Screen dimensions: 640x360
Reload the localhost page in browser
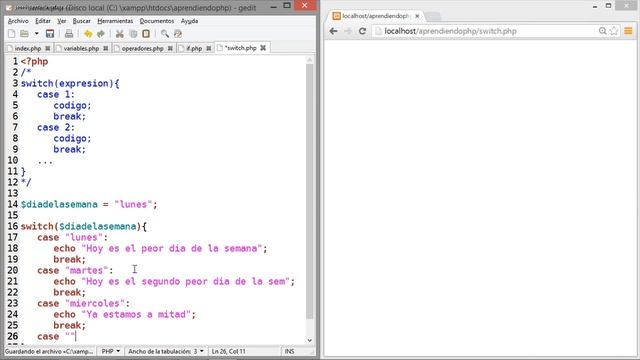pyautogui.click(x=362, y=31)
